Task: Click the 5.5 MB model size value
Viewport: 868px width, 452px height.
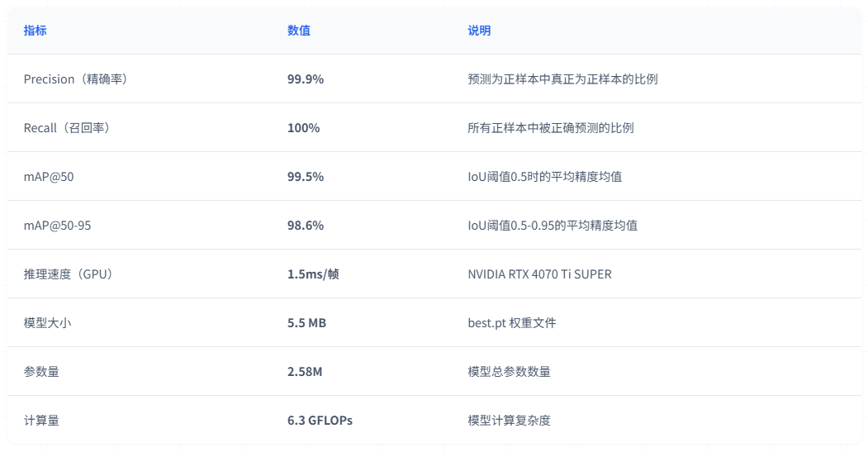Action: (x=306, y=323)
